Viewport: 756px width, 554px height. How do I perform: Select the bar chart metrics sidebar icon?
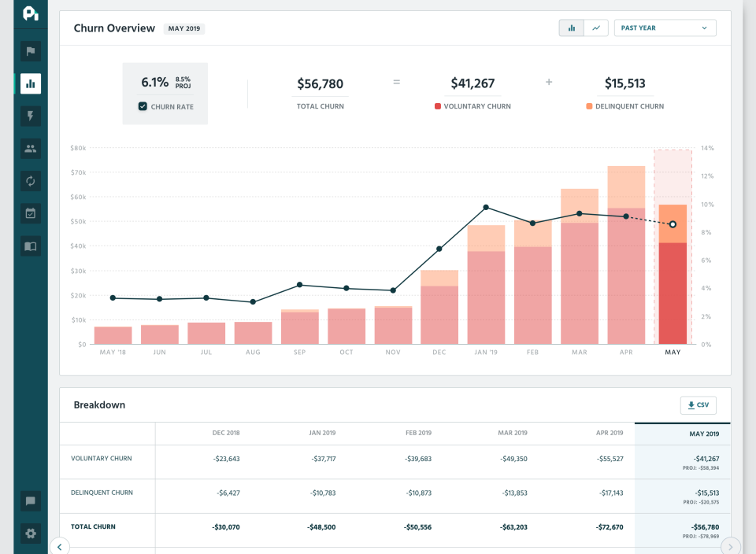coord(31,83)
